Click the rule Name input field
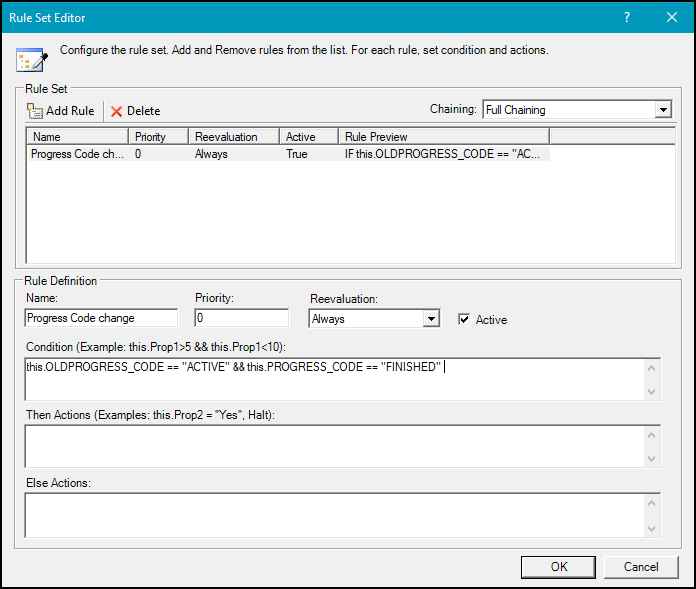Viewport: 696px width, 589px height. click(x=101, y=318)
